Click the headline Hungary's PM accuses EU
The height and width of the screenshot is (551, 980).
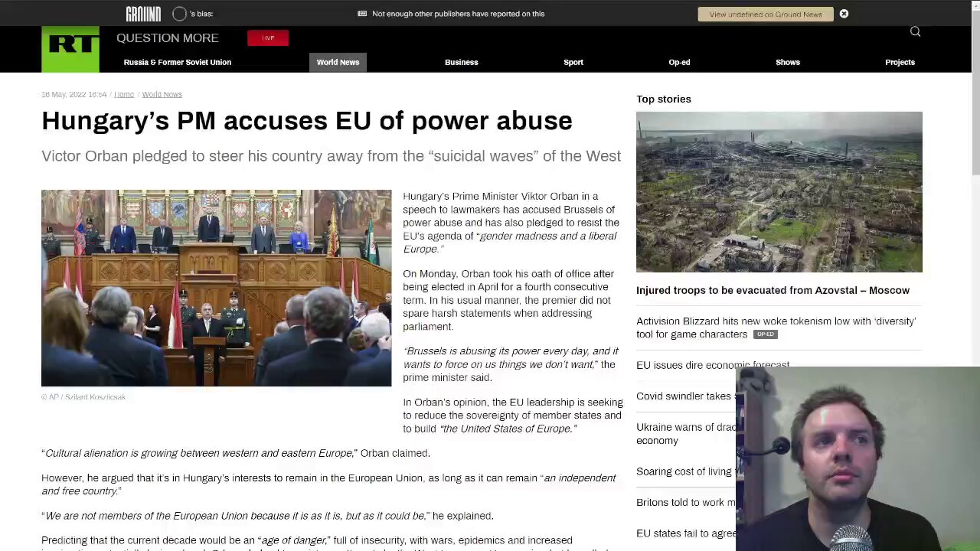(307, 121)
